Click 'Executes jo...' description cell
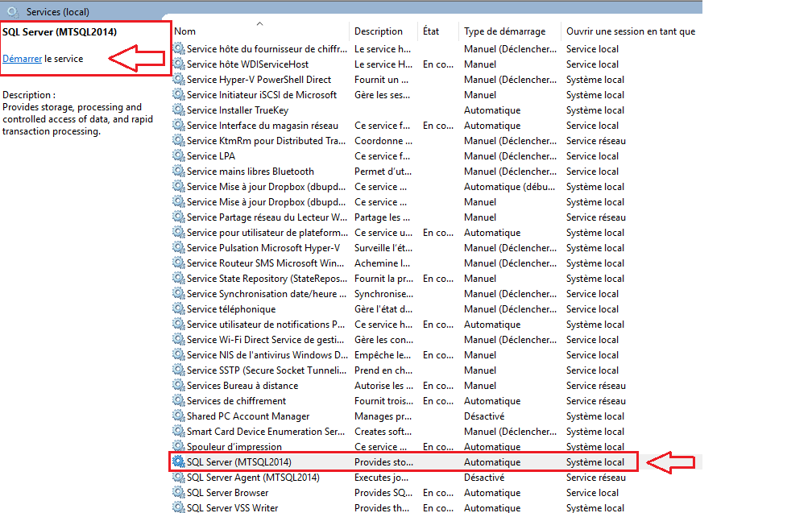Screen dimensions: 812x513 click(381, 478)
